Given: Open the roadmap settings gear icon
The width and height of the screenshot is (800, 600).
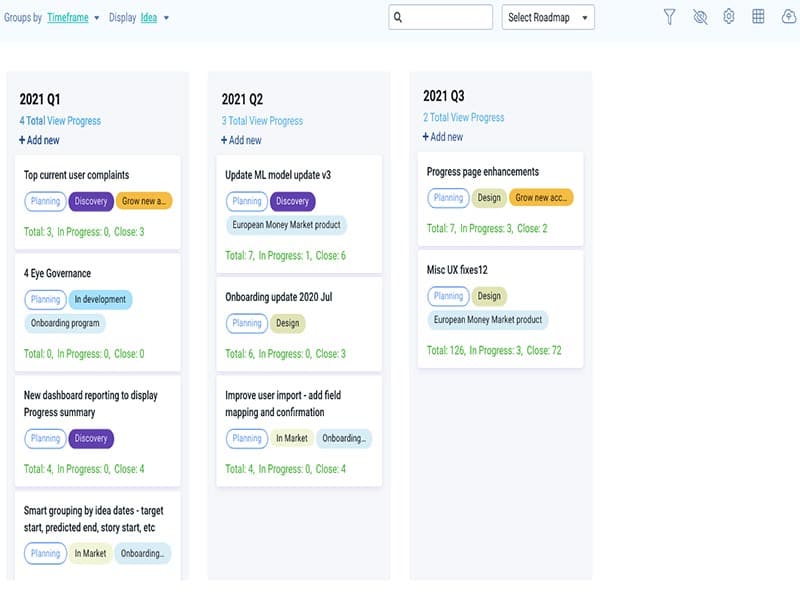Looking at the screenshot, I should click(729, 16).
